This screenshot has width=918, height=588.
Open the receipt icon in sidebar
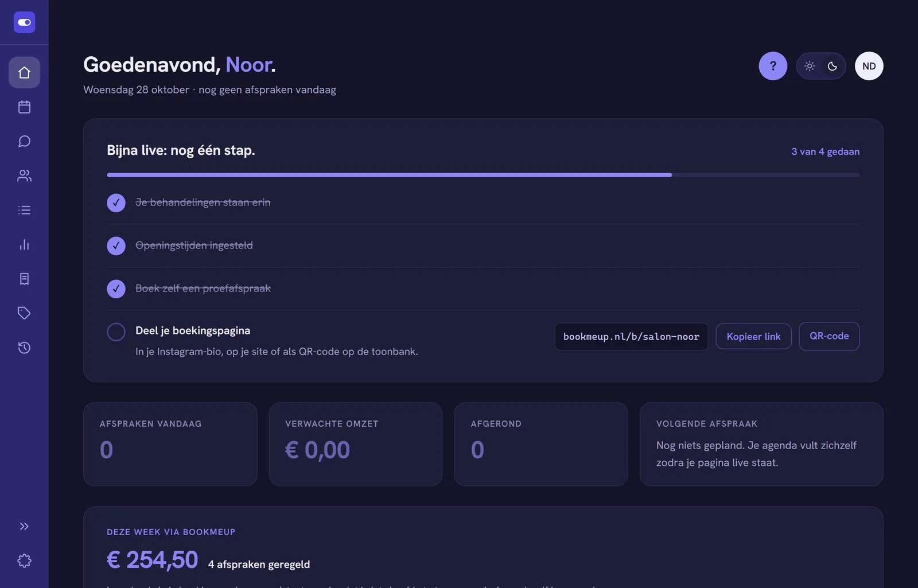pyautogui.click(x=24, y=279)
